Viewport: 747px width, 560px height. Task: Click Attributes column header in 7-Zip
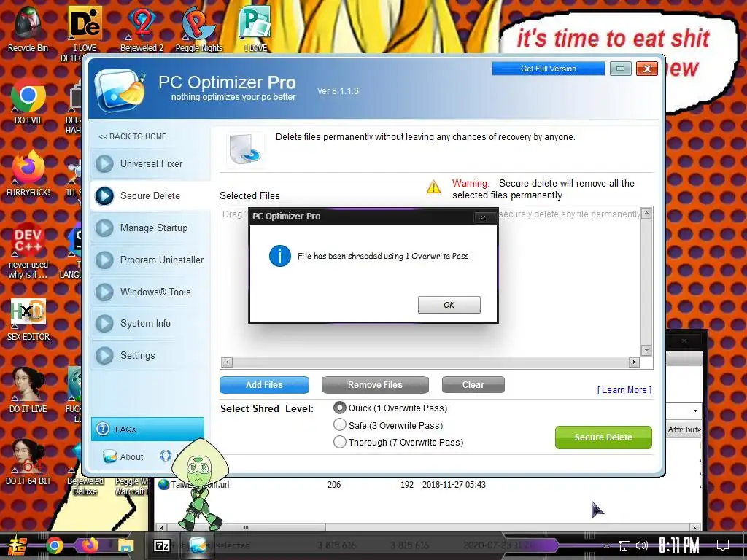(684, 429)
